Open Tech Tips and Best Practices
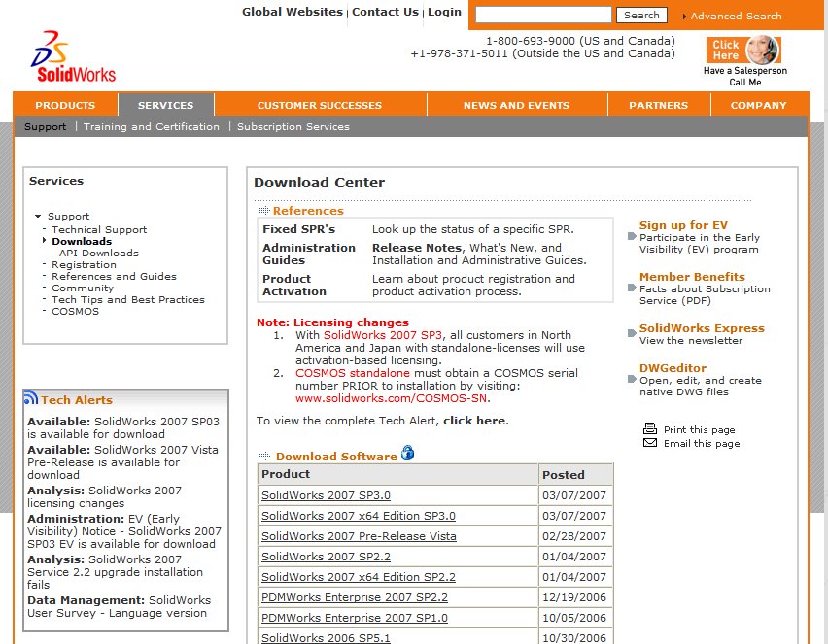 [128, 299]
